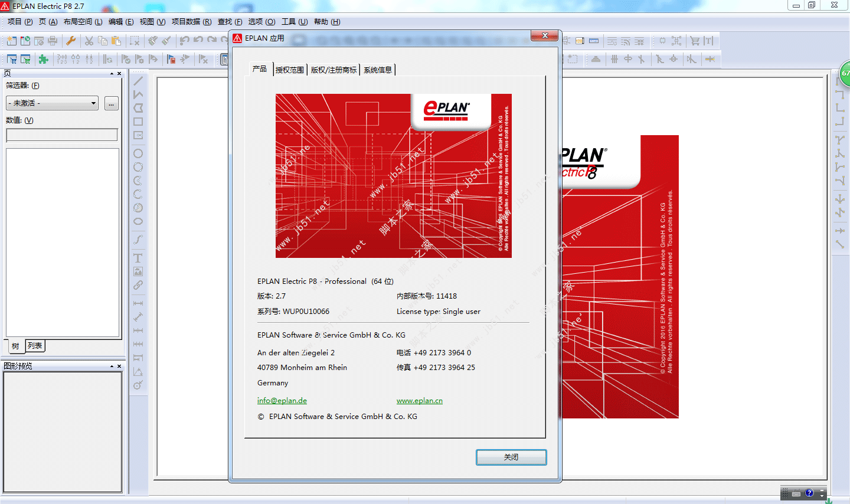Click the blue flag with red book icon

pos(171,59)
